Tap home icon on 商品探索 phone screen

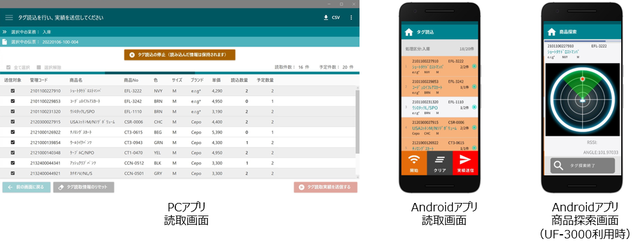coord(551,32)
